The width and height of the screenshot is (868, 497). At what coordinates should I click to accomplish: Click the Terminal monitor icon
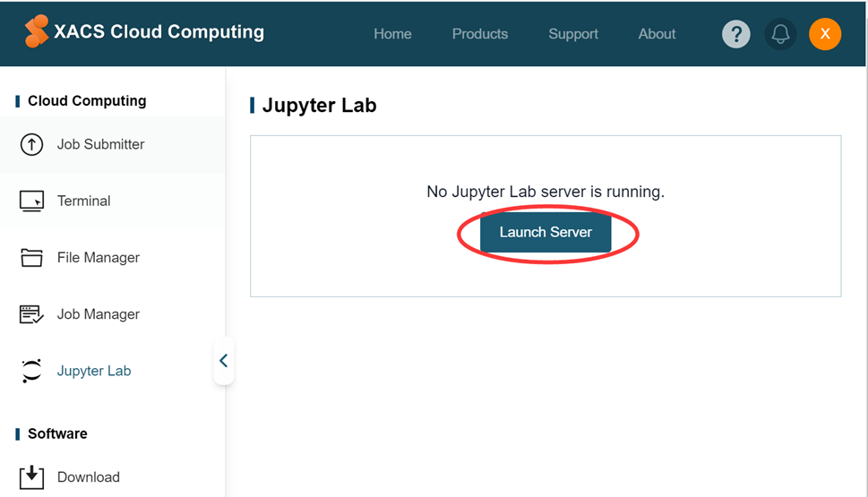point(31,201)
